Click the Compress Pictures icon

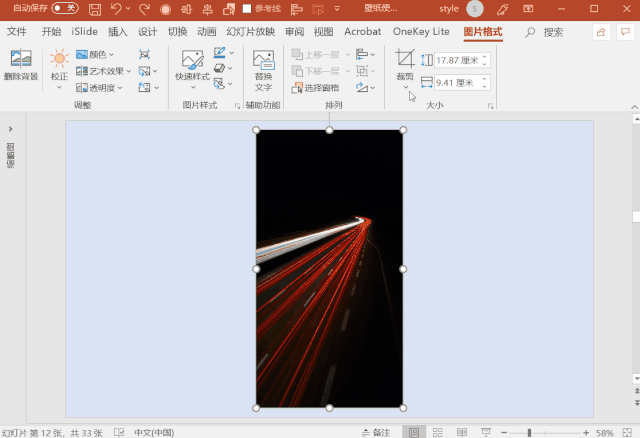point(144,54)
